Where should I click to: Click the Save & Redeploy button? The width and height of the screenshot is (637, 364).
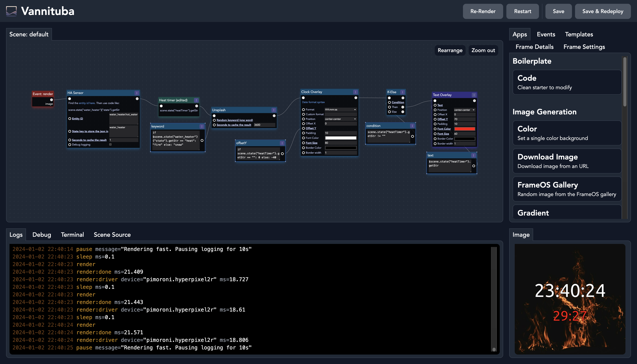[x=602, y=11]
